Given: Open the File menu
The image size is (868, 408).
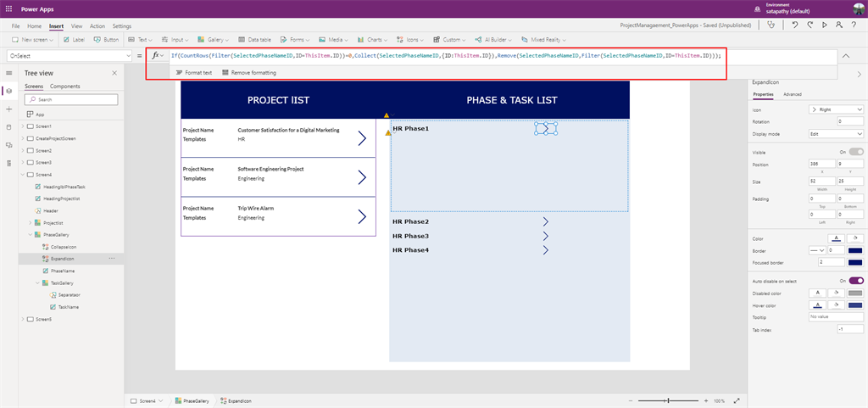Looking at the screenshot, I should 15,26.
